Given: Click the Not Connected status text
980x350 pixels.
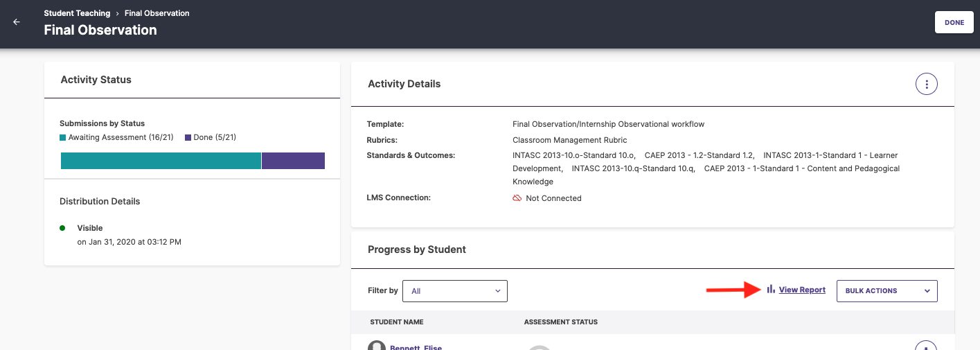Looking at the screenshot, I should coord(553,198).
